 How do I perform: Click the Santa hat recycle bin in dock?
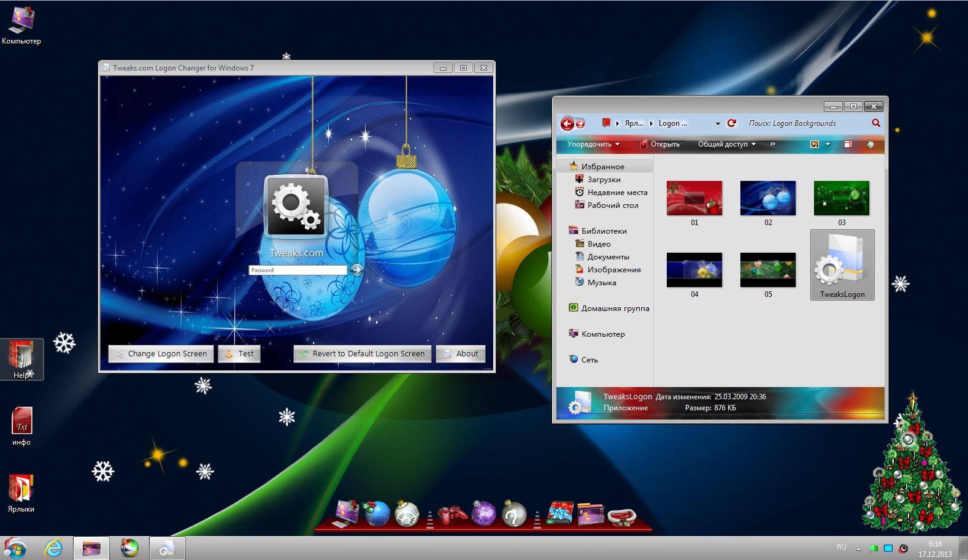[621, 516]
